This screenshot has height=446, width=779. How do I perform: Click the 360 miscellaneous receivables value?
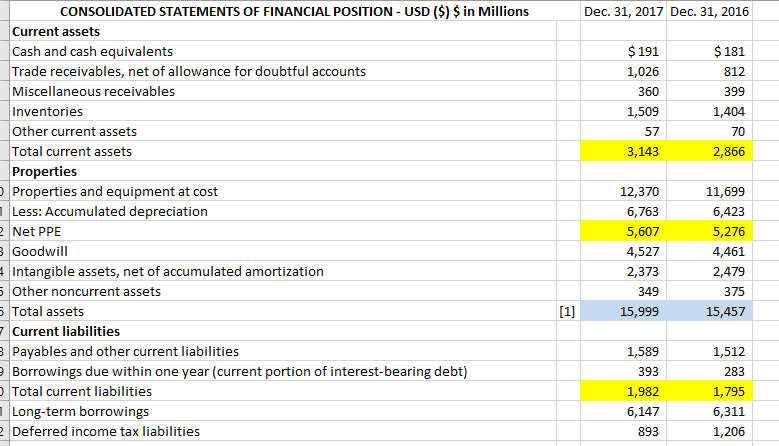648,91
